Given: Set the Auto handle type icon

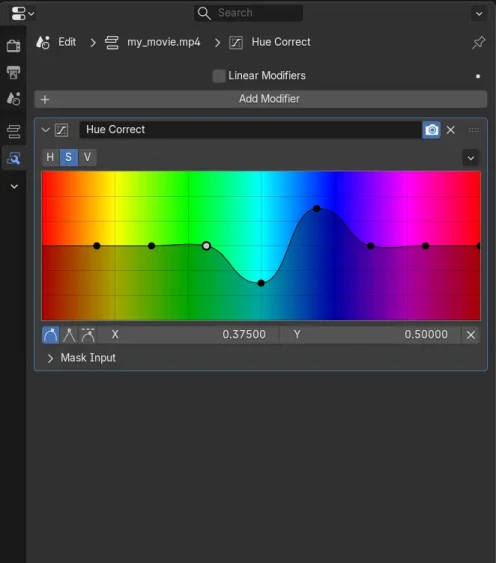Looking at the screenshot, I should tap(51, 335).
